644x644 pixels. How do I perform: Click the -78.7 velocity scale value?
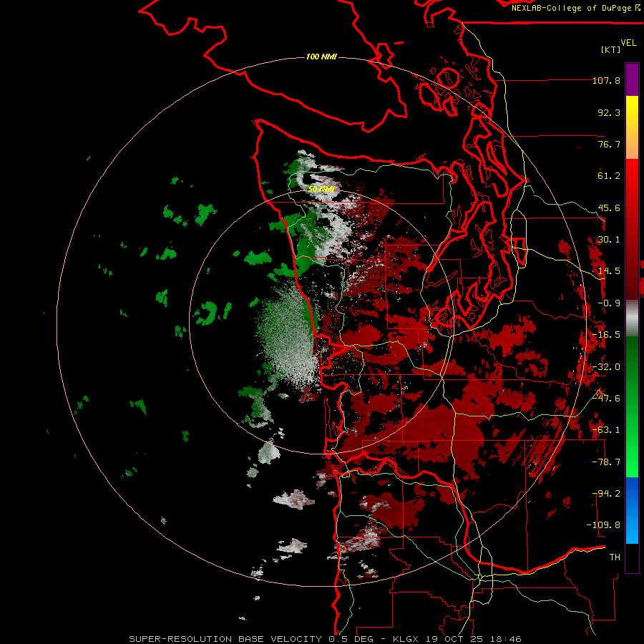coord(606,462)
